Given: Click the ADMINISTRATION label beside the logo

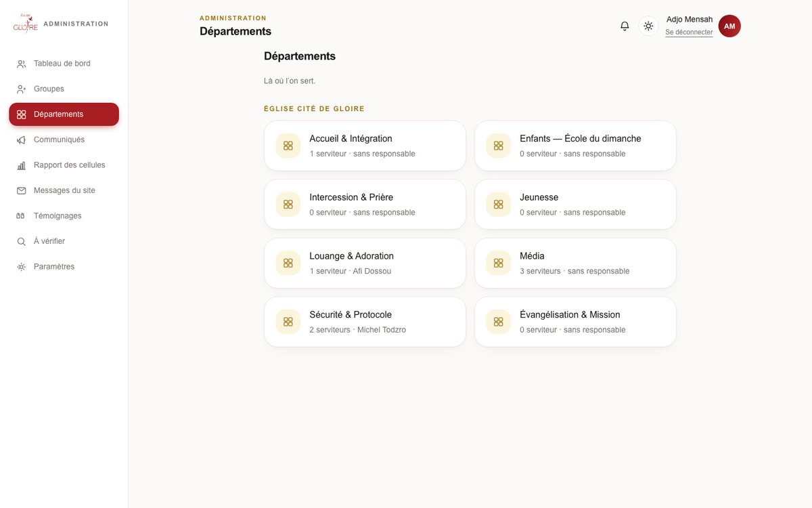Looking at the screenshot, I should pos(76,24).
